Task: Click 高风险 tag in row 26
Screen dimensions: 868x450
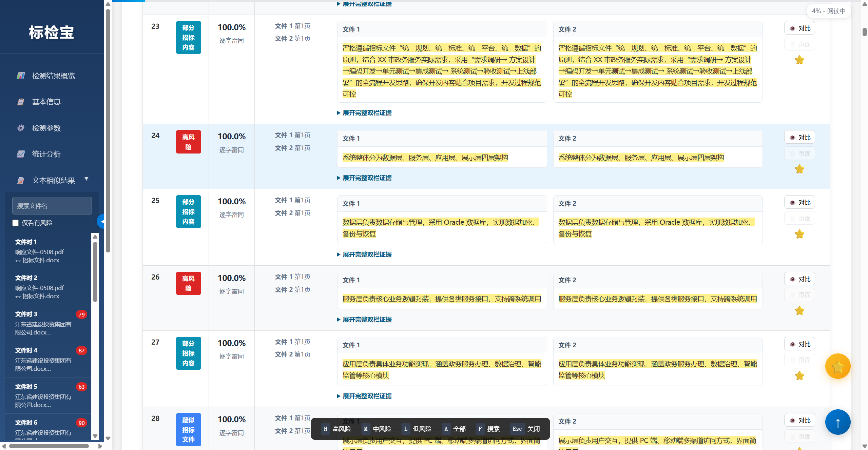Action: pyautogui.click(x=188, y=283)
